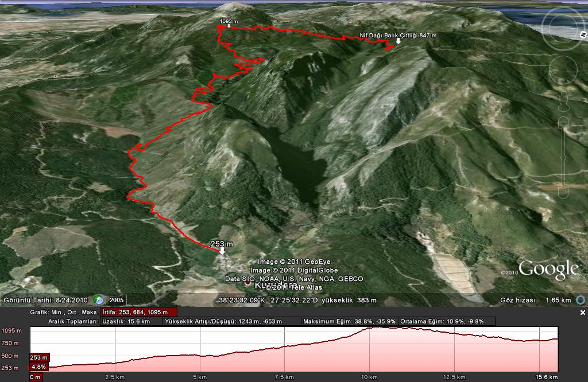Click the Data SIO, NOAA attribution line

pyautogui.click(x=294, y=279)
